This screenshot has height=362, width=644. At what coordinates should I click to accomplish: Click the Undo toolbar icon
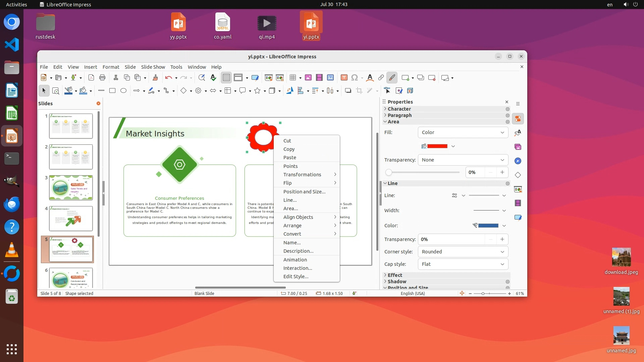pyautogui.click(x=168, y=78)
